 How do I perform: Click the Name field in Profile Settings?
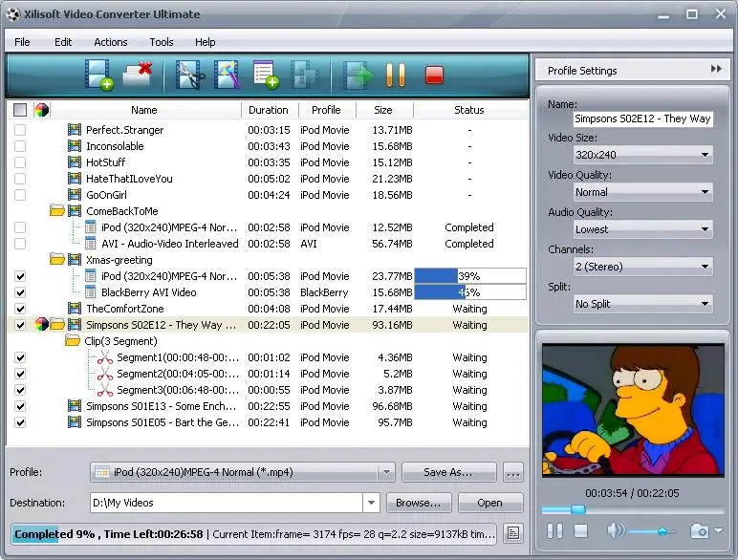pyautogui.click(x=643, y=118)
